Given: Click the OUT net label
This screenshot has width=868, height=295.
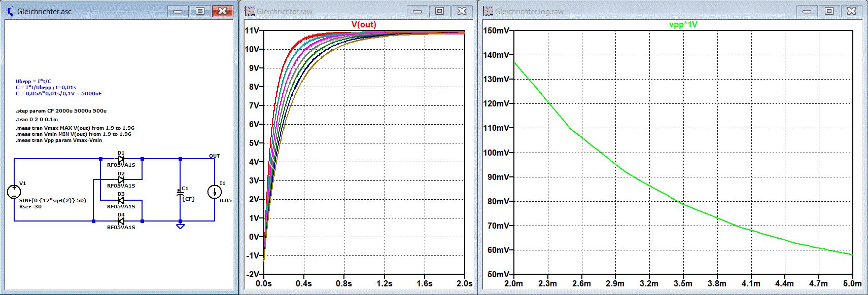Looking at the screenshot, I should (x=215, y=156).
